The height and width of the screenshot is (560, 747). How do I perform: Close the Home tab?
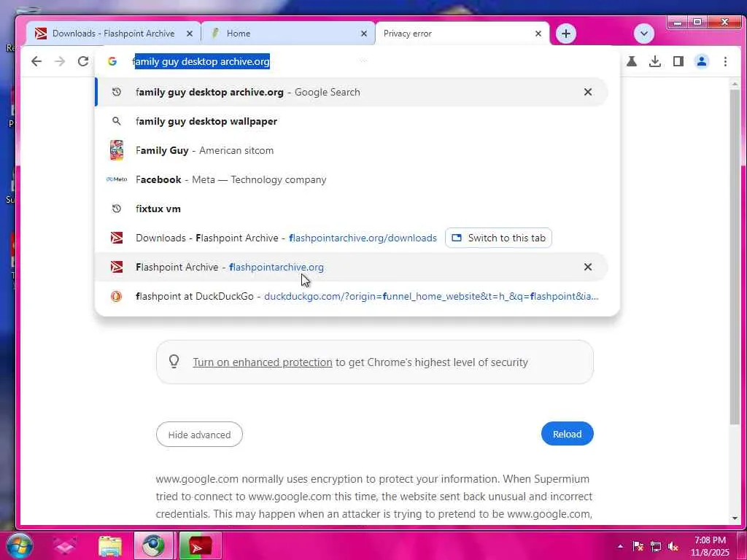pos(364,34)
